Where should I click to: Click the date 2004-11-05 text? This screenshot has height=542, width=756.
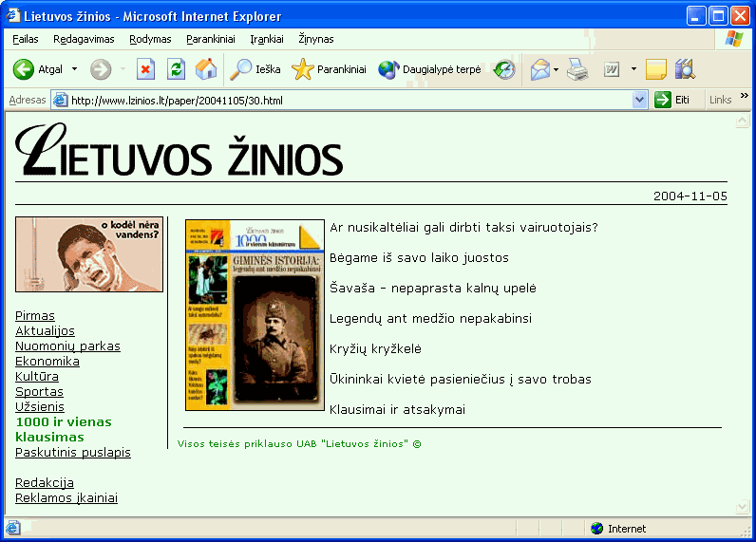pyautogui.click(x=690, y=196)
